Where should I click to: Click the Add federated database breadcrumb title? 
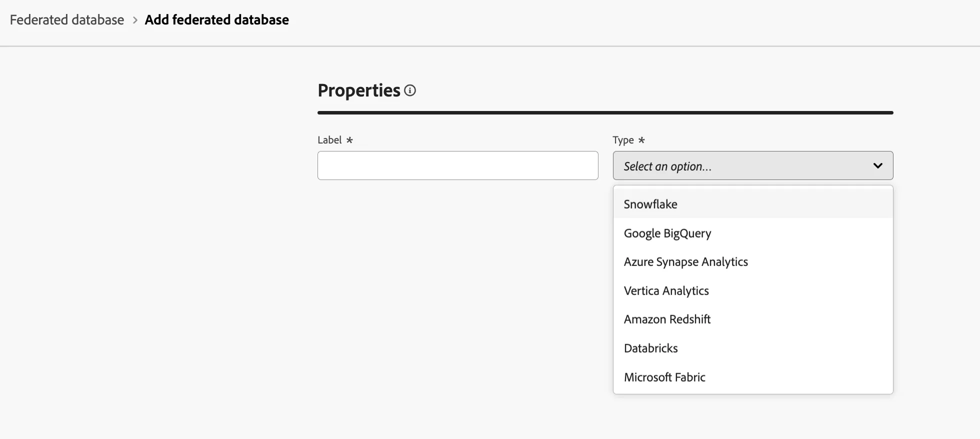217,20
